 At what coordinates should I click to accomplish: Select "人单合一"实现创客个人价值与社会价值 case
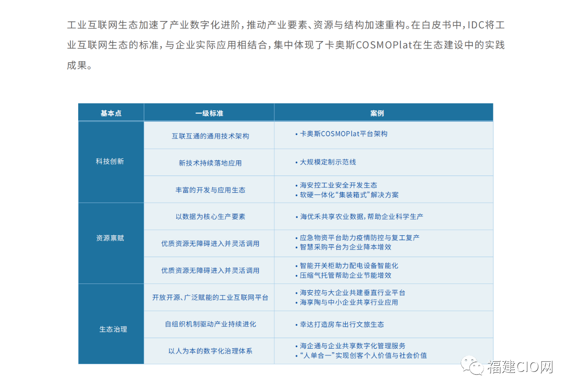click(361, 355)
